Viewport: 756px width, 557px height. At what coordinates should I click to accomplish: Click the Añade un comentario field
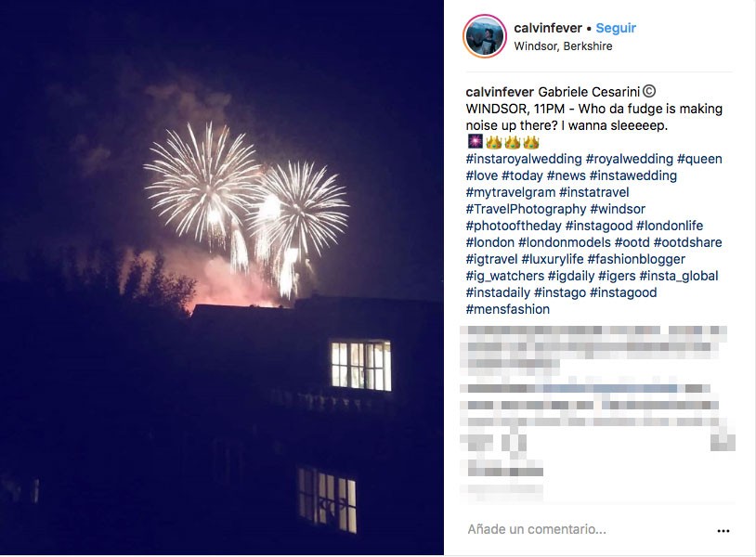click(x=588, y=529)
